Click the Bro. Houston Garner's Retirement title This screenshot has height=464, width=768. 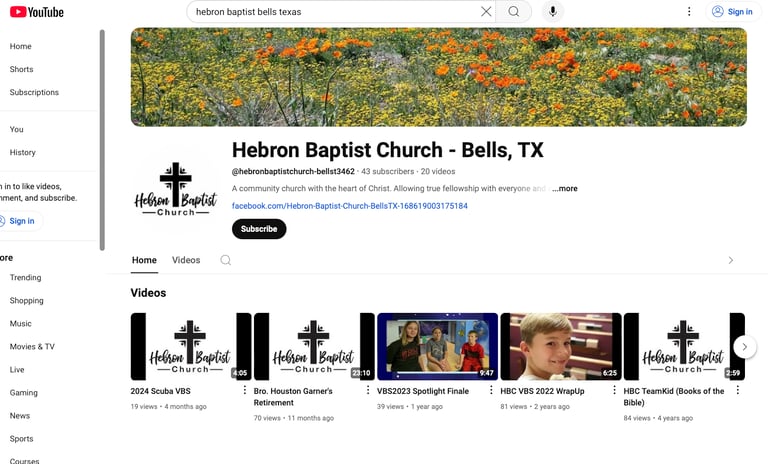pos(293,397)
